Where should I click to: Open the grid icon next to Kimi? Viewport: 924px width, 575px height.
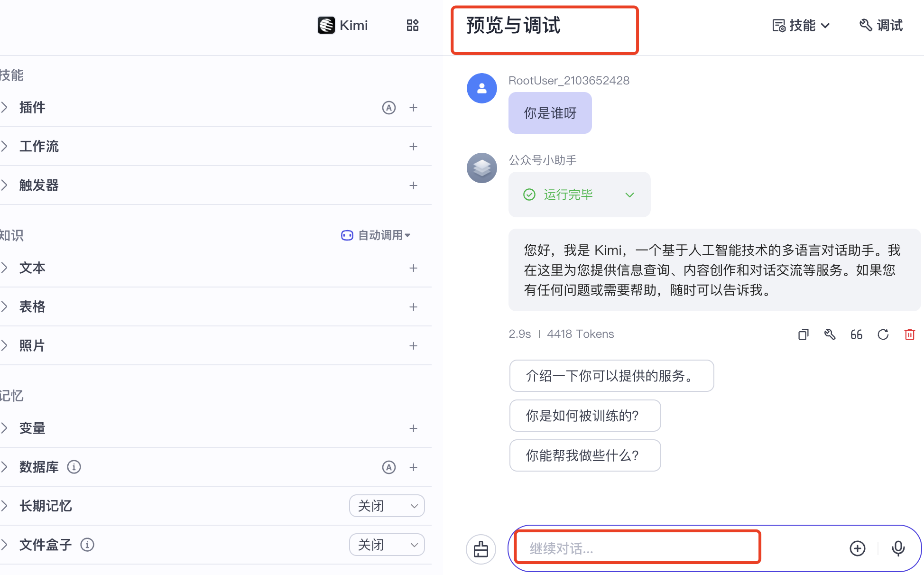pyautogui.click(x=413, y=25)
